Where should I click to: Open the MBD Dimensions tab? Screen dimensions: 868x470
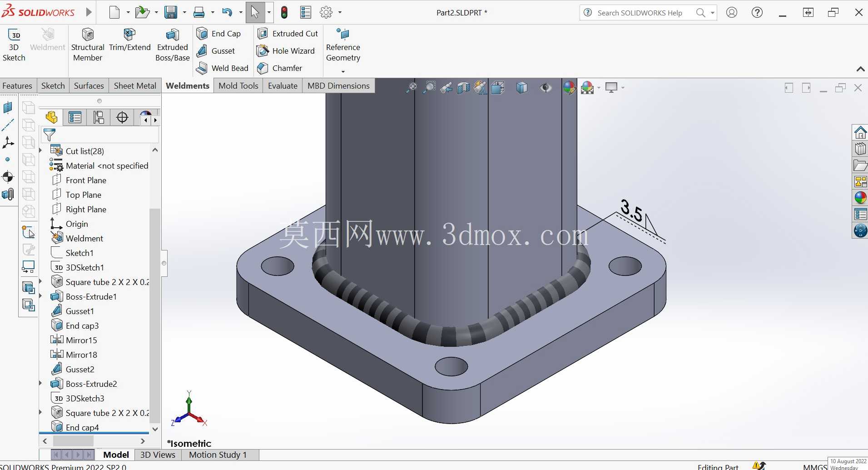pos(338,86)
